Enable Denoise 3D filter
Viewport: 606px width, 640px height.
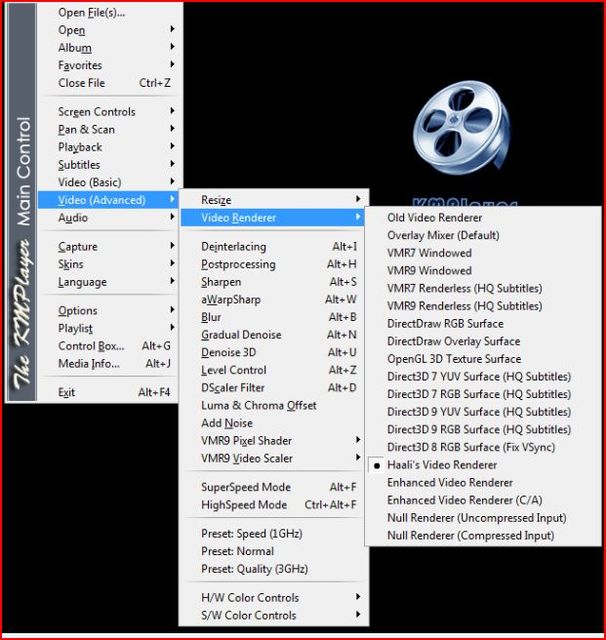click(x=273, y=353)
